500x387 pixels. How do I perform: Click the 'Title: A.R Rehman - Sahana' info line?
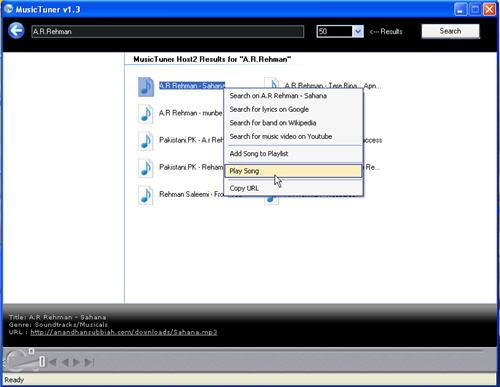57,317
